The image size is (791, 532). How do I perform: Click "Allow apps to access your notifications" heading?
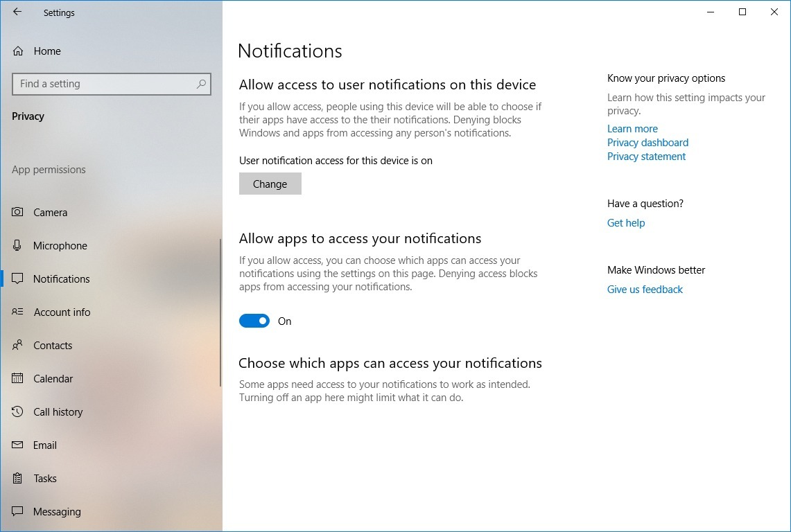coord(360,238)
